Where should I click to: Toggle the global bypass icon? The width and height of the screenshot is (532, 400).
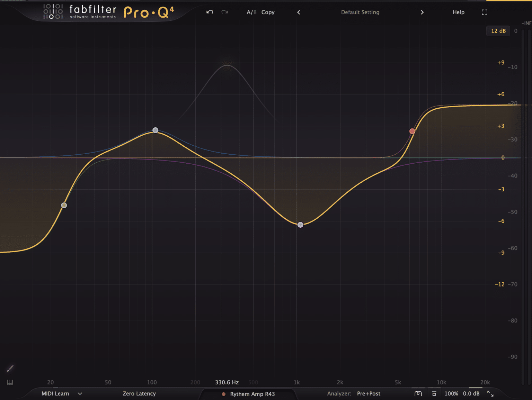point(434,393)
